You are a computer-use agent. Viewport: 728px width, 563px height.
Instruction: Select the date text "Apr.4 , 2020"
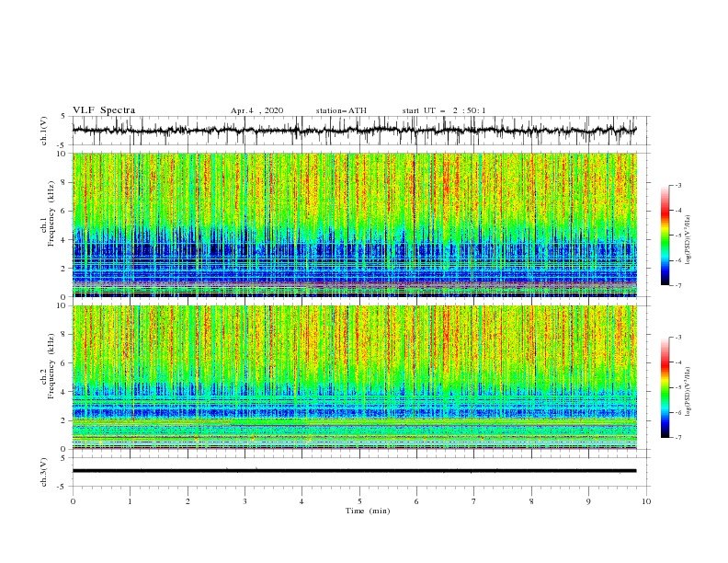click(x=256, y=110)
